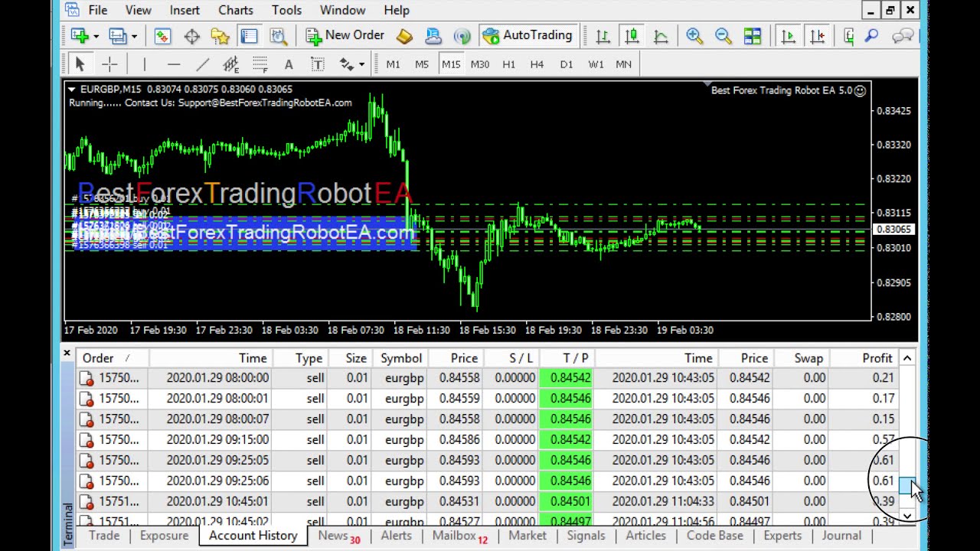The width and height of the screenshot is (980, 551).
Task: Open the Insert menu
Action: [185, 10]
